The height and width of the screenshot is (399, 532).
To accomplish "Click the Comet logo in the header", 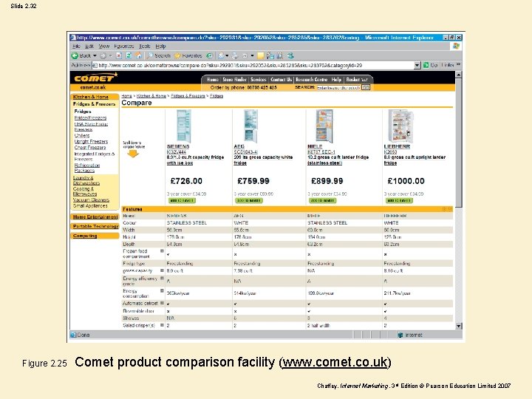I will pos(95,78).
